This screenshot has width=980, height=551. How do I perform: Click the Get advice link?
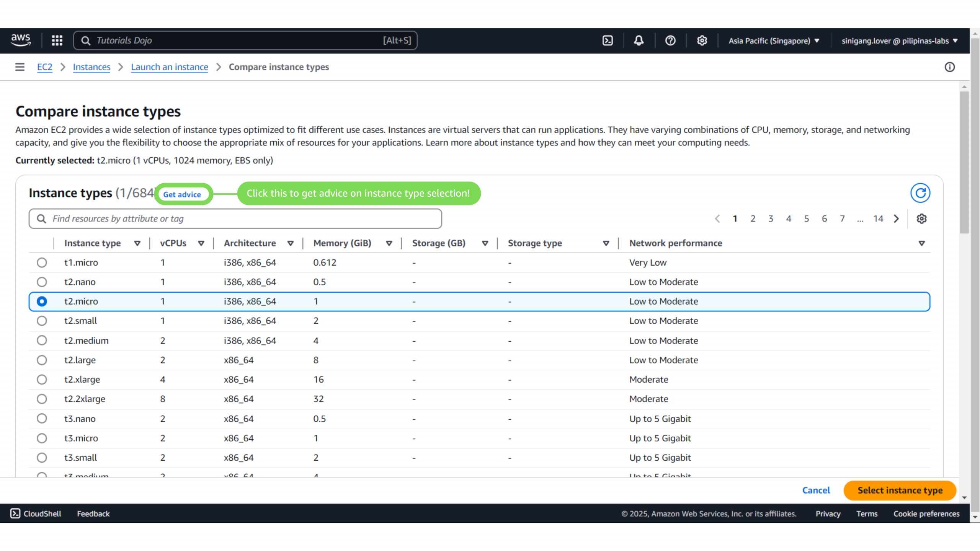pyautogui.click(x=182, y=194)
